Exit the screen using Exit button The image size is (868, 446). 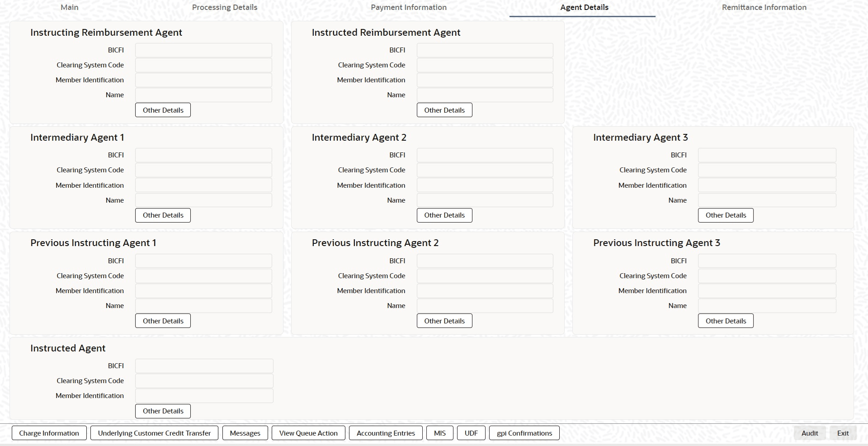(x=843, y=433)
